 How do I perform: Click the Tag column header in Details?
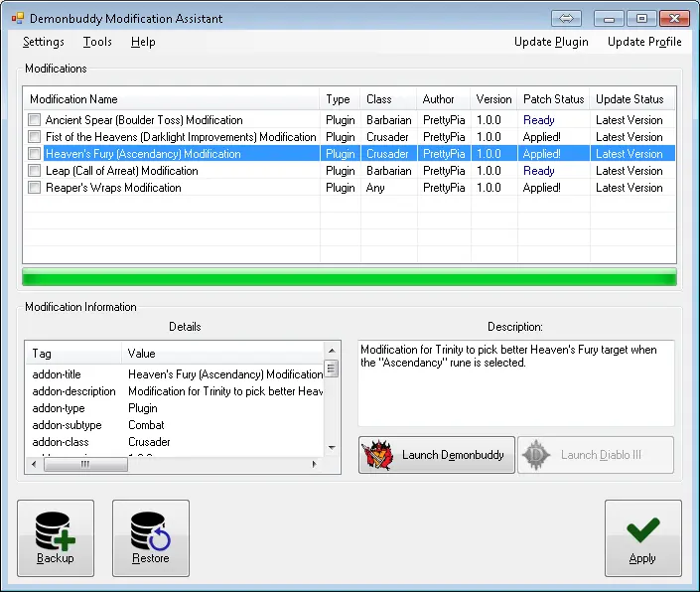pyautogui.click(x=73, y=354)
